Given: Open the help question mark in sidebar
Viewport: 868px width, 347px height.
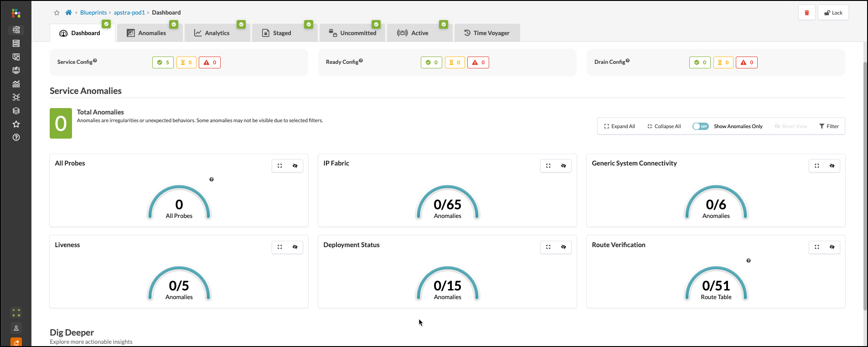Looking at the screenshot, I should click(16, 137).
